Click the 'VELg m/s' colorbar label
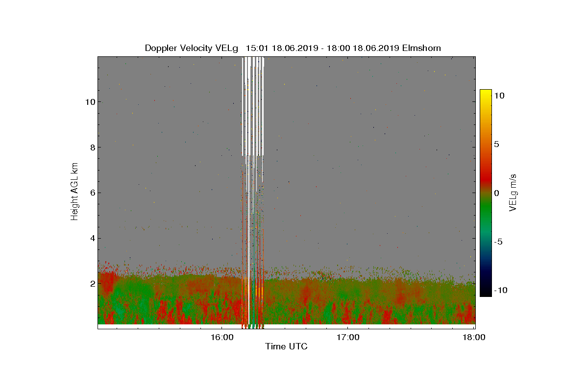The height and width of the screenshot is (392, 588). point(514,192)
